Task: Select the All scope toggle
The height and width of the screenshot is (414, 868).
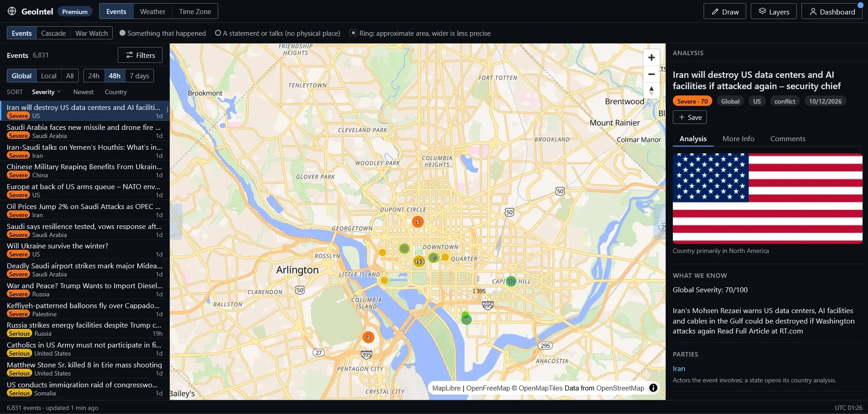Action: pyautogui.click(x=70, y=76)
